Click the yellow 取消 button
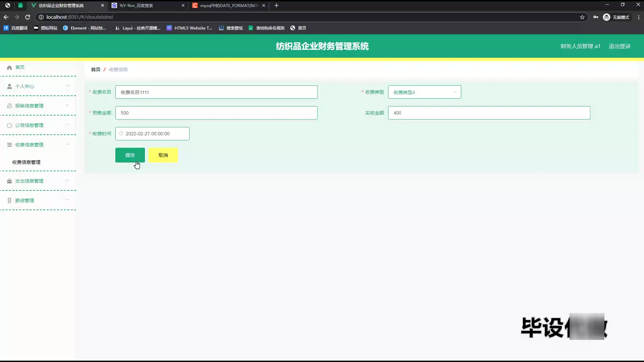Image resolution: width=644 pixels, height=362 pixels. [163, 155]
